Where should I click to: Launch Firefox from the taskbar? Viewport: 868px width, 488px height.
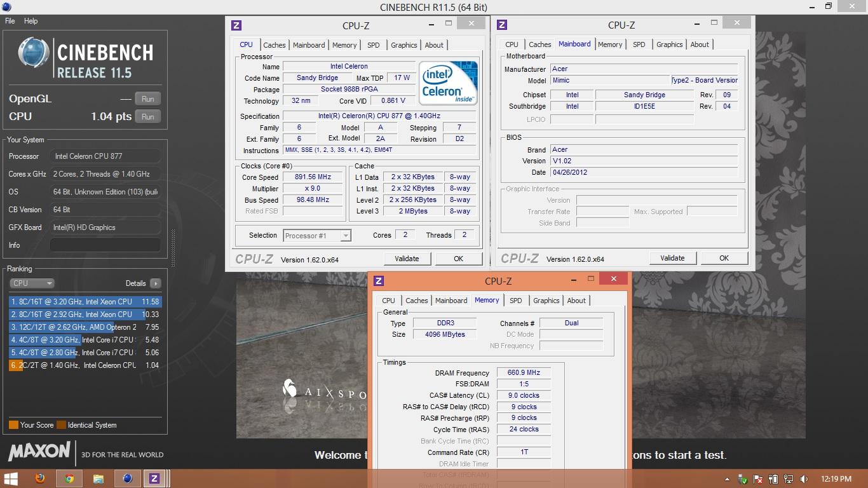[x=40, y=478]
